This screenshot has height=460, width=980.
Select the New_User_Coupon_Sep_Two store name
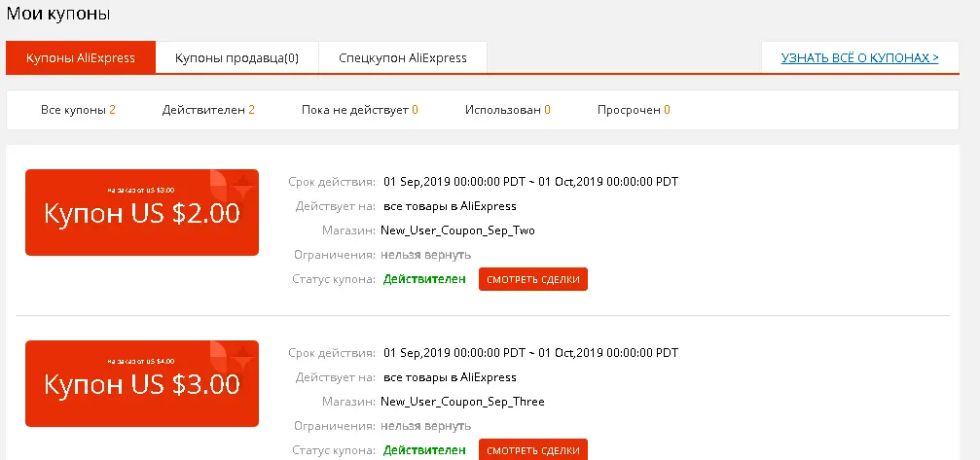pos(457,230)
